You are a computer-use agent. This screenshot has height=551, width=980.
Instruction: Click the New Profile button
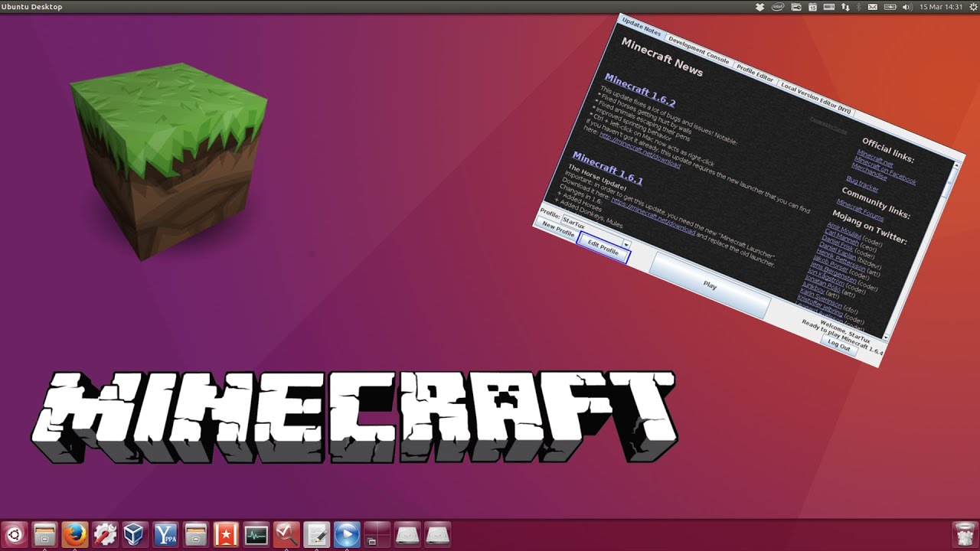(558, 228)
